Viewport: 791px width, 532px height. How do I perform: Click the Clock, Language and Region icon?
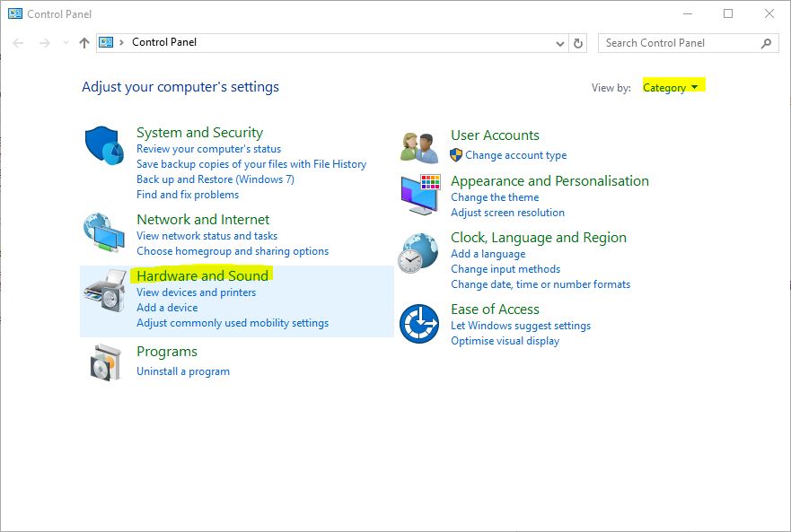click(x=417, y=253)
